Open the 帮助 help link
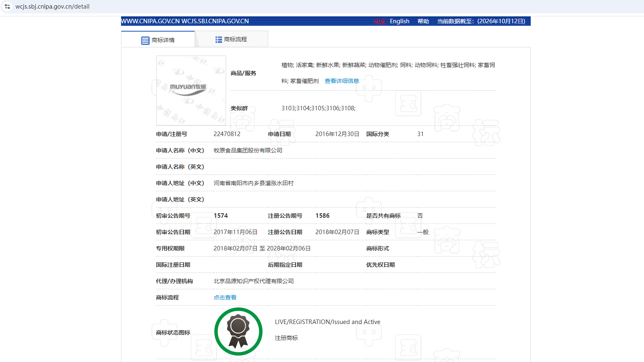The width and height of the screenshot is (644, 362). [423, 21]
